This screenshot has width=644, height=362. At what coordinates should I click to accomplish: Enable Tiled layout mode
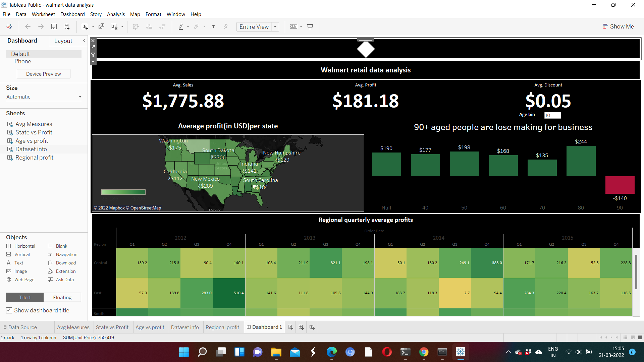click(24, 297)
